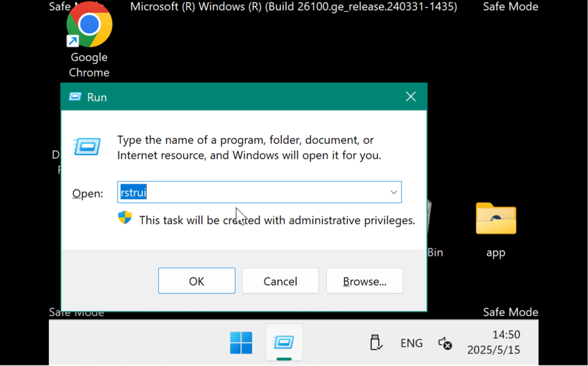Cancel the Run dialog
Image resolution: width=588 pixels, height=366 pixels.
click(x=280, y=281)
